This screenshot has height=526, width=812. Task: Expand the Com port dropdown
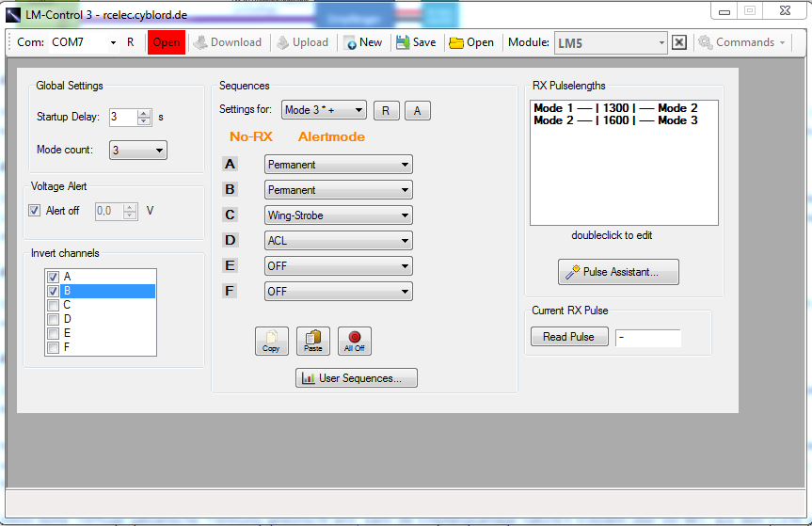(x=113, y=42)
